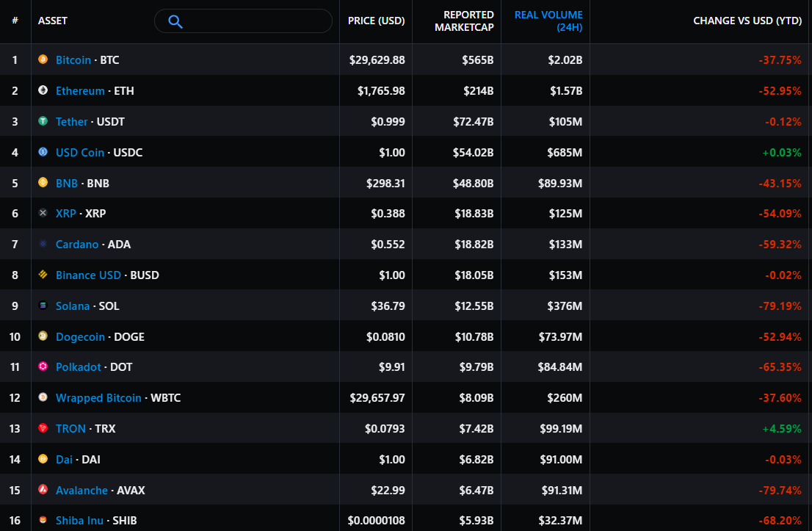Click the Tether green coin icon

tap(43, 121)
